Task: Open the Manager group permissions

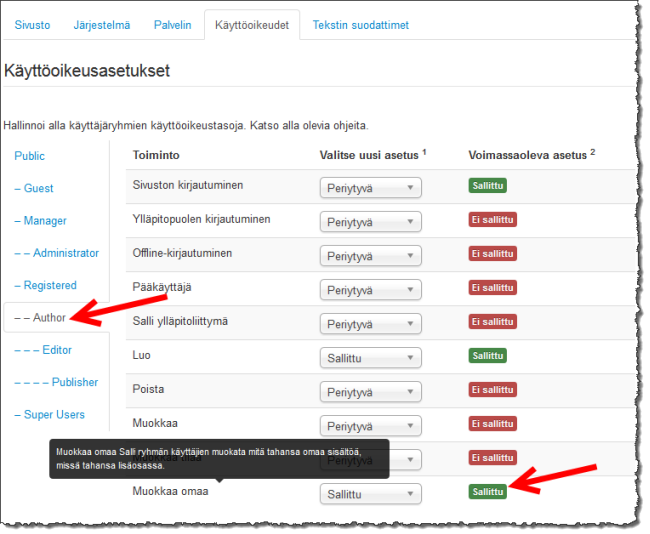Action: [x=40, y=221]
